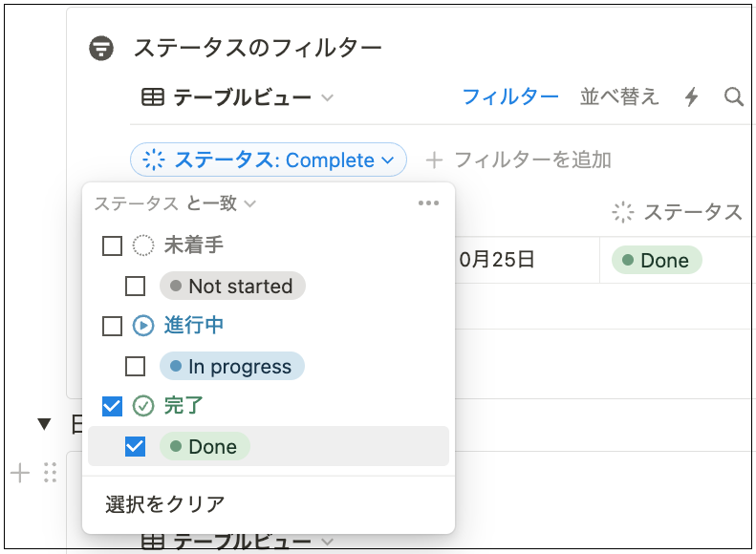Collapse the toggle triangle on the left
This screenshot has width=756, height=554.
[x=44, y=424]
